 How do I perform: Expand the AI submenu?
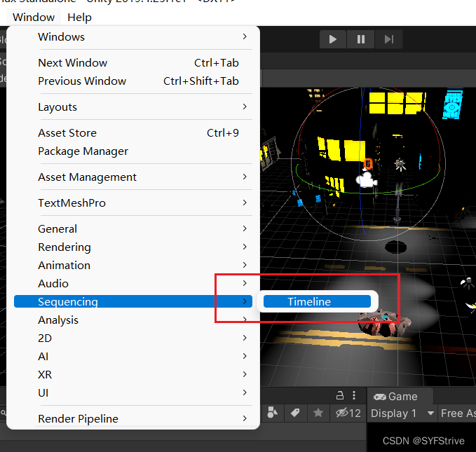[133, 357]
